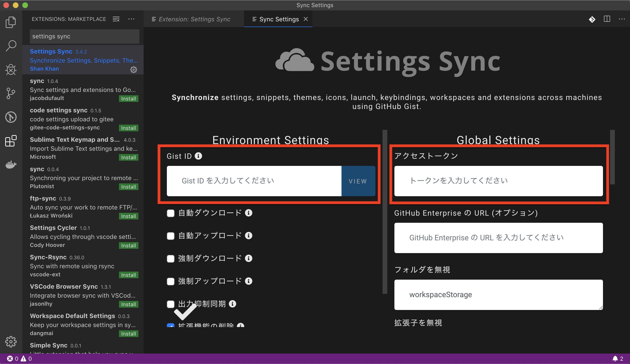Click the GitHub Enterprise URL input field
The image size is (630, 364).
[x=498, y=238]
